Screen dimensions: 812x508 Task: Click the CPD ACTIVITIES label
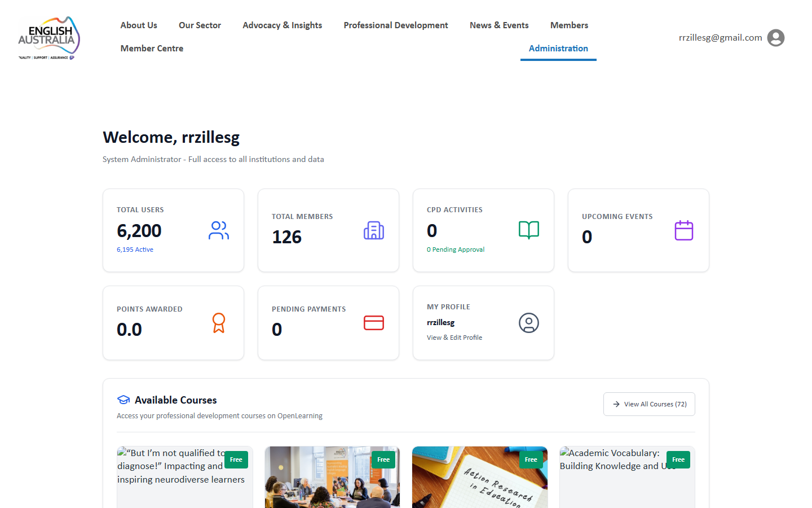(x=454, y=210)
